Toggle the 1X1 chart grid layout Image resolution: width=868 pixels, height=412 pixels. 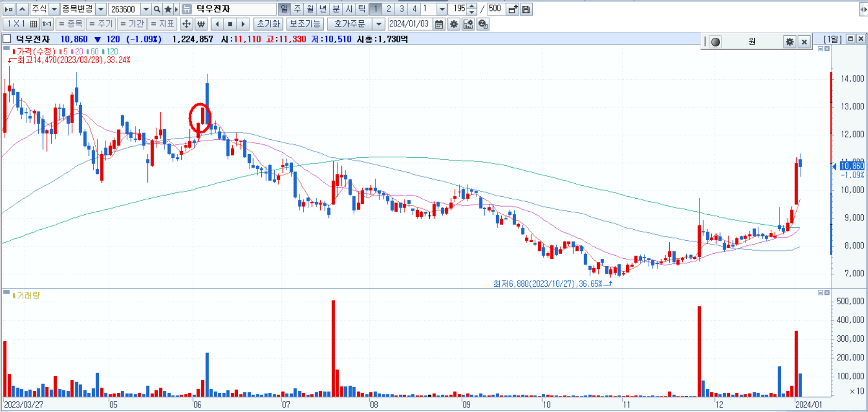point(21,24)
